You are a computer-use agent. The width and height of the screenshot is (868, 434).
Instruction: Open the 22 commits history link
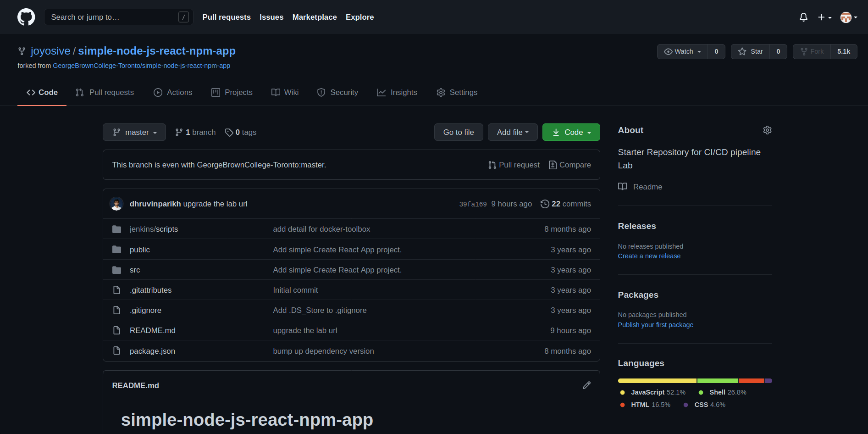pyautogui.click(x=566, y=204)
